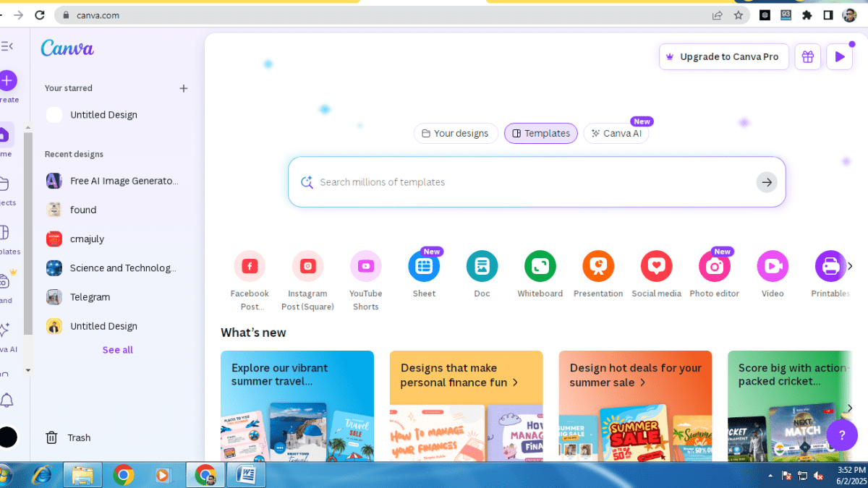Open Templates sidebar icon

click(x=4, y=233)
